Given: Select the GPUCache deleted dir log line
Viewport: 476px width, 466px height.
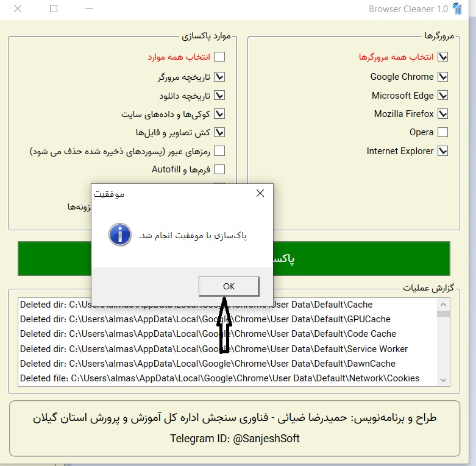Looking at the screenshot, I should pos(205,319).
